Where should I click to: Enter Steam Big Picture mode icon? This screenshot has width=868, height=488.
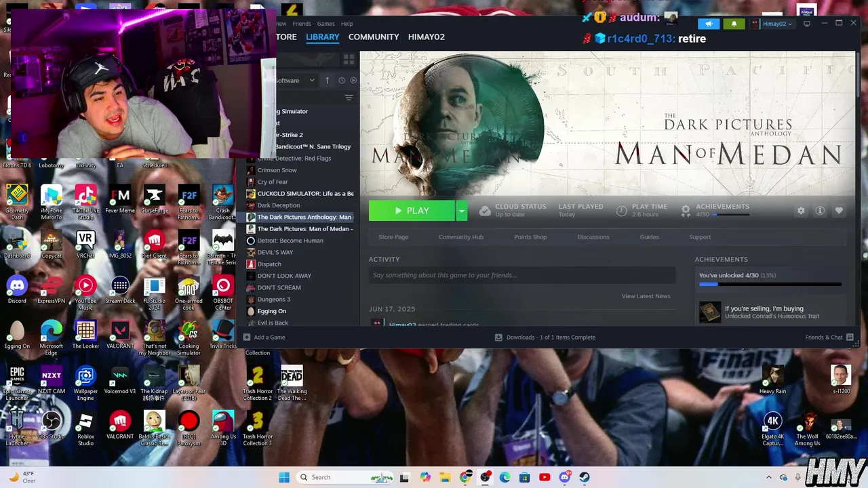(807, 24)
